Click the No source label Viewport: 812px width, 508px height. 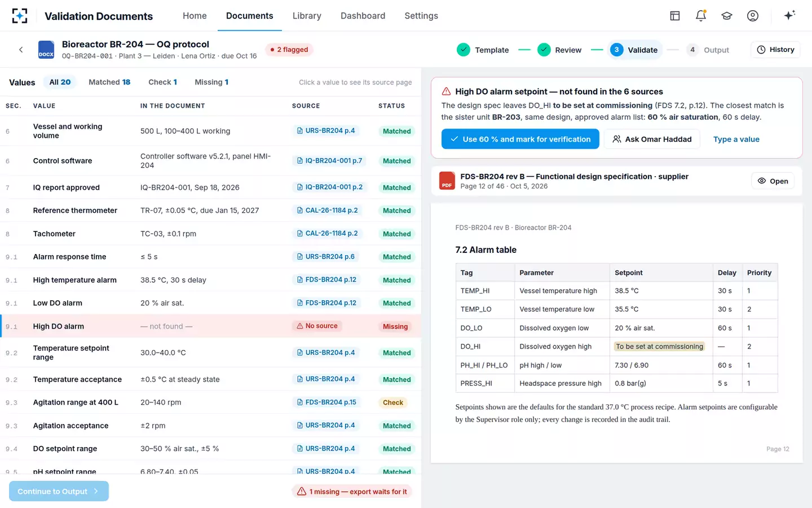coord(317,326)
